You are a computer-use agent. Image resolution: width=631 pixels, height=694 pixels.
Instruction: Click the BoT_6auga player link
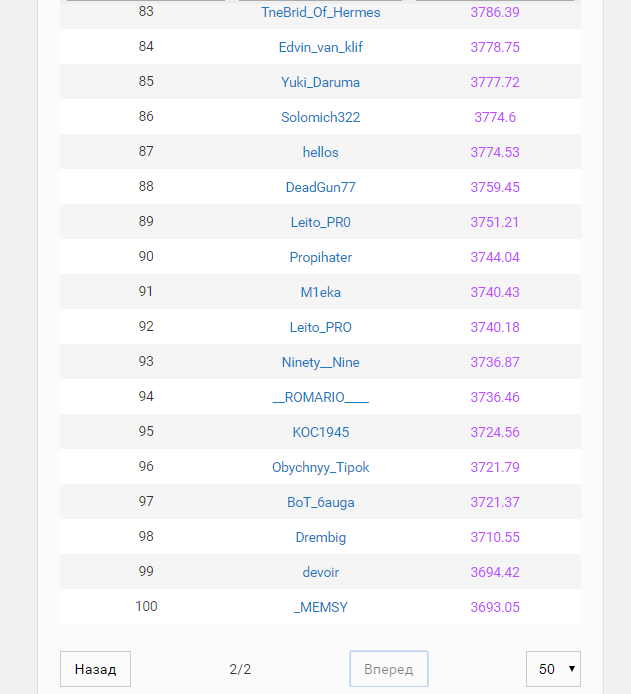[x=320, y=502]
